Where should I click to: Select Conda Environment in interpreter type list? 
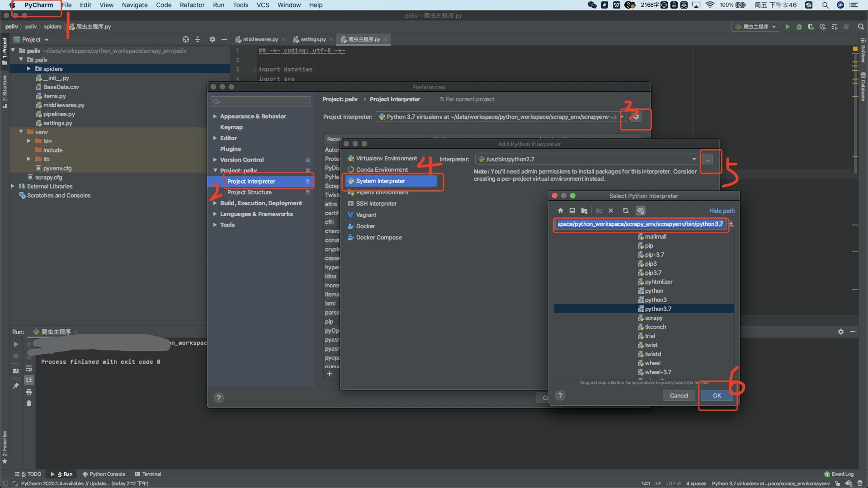[x=382, y=170]
